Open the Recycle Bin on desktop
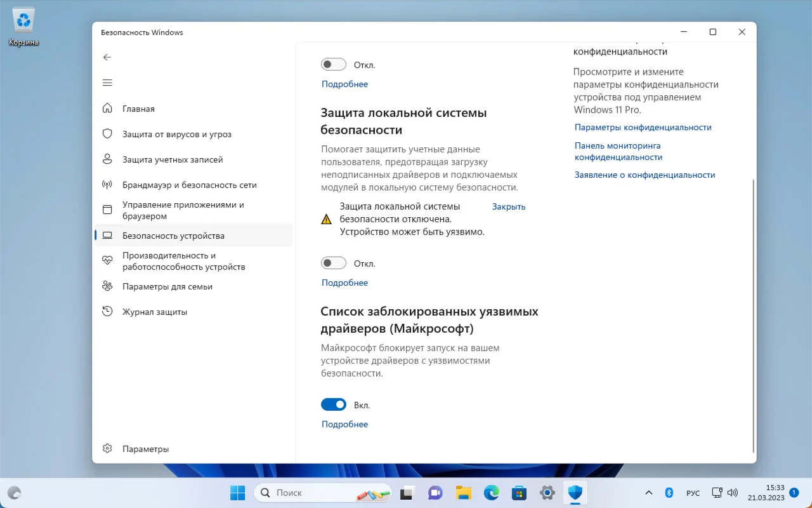The height and width of the screenshot is (508, 812). (x=23, y=27)
